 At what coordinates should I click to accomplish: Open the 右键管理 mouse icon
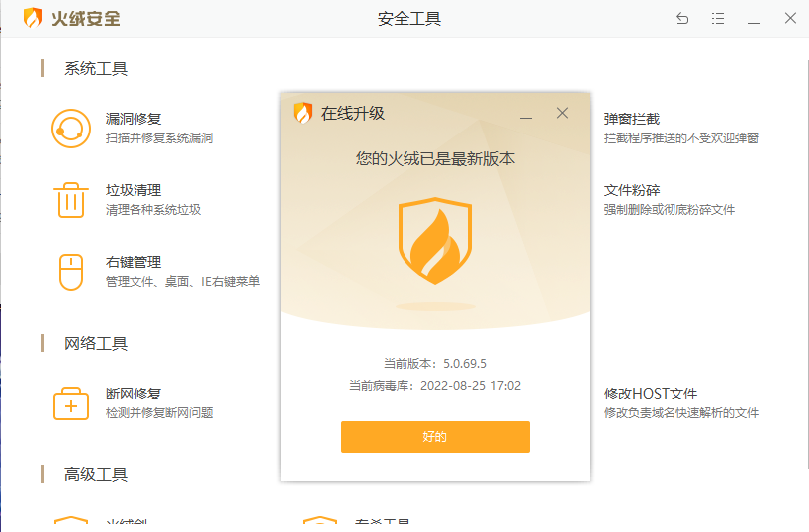(71, 271)
